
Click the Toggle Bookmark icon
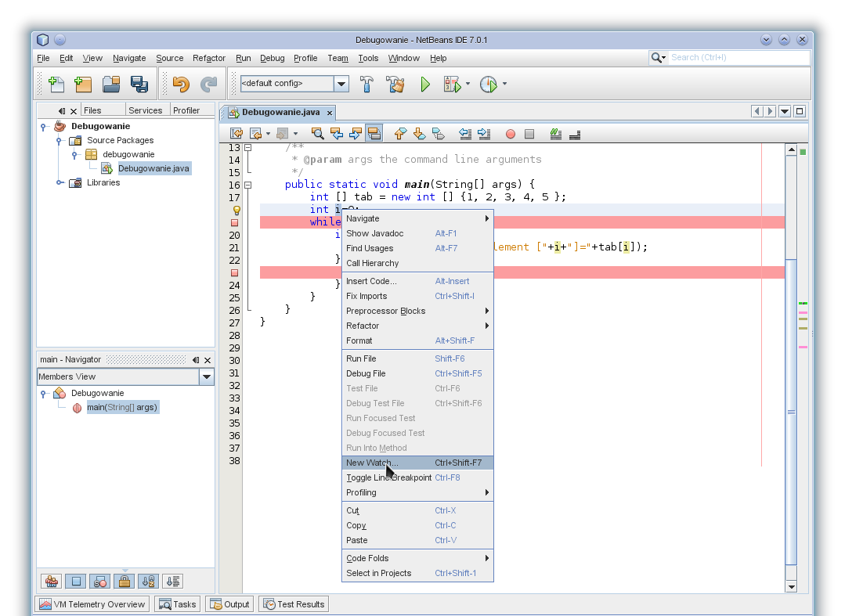click(439, 134)
